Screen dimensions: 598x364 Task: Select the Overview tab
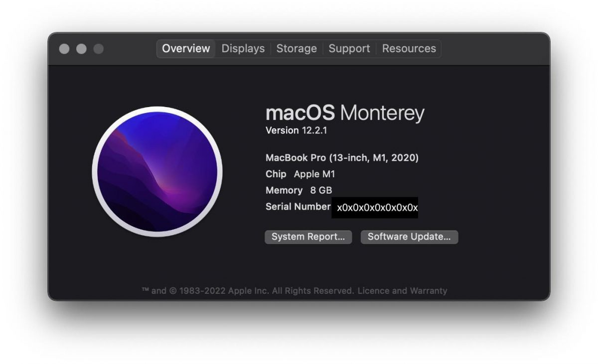coord(186,49)
